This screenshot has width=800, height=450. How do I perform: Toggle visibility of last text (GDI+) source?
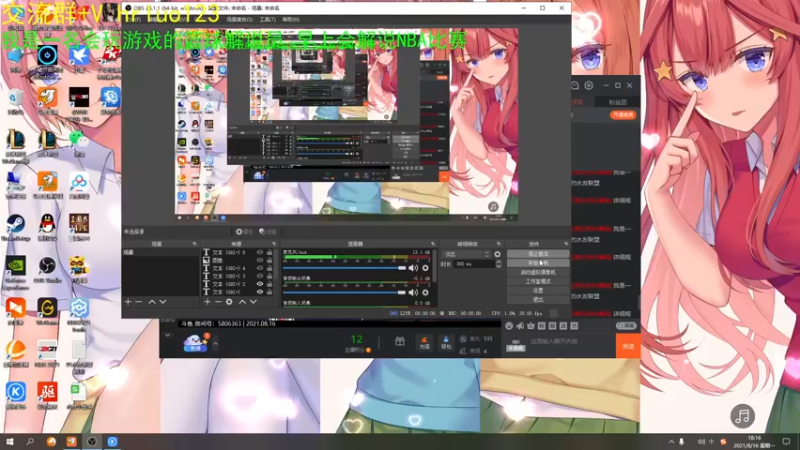260,292
